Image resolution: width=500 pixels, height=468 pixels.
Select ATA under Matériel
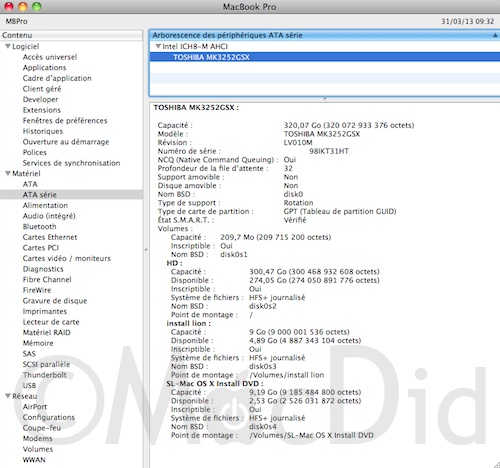coord(30,184)
